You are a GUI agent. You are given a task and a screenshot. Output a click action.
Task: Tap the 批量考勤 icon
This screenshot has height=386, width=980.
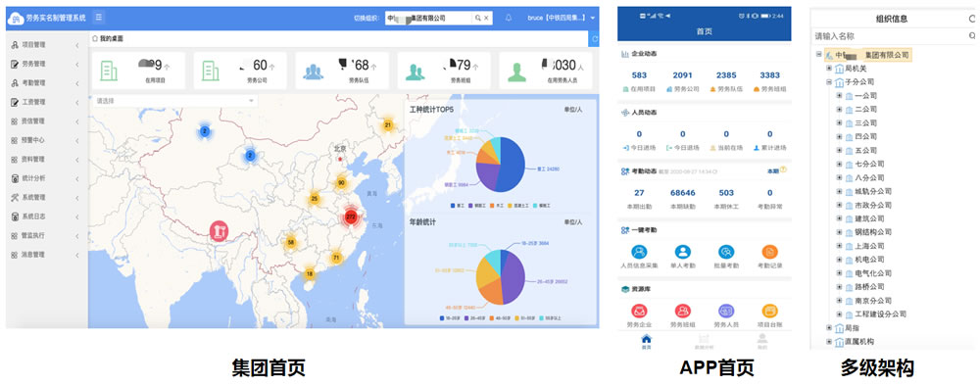pos(726,252)
